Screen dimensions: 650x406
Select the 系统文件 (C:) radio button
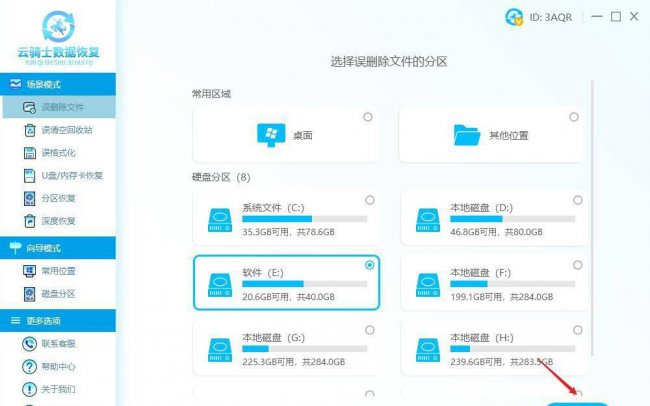coord(370,200)
